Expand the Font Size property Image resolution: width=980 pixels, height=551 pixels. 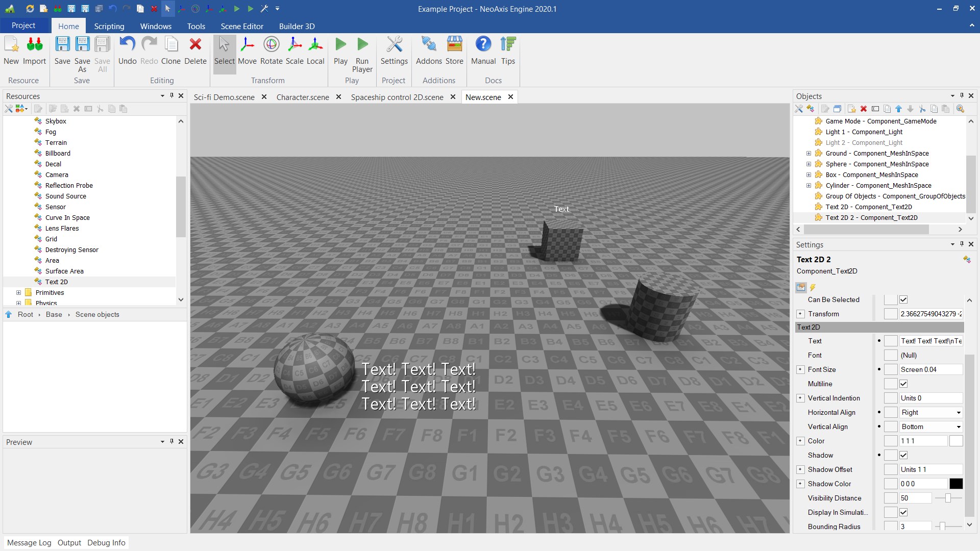tap(800, 369)
